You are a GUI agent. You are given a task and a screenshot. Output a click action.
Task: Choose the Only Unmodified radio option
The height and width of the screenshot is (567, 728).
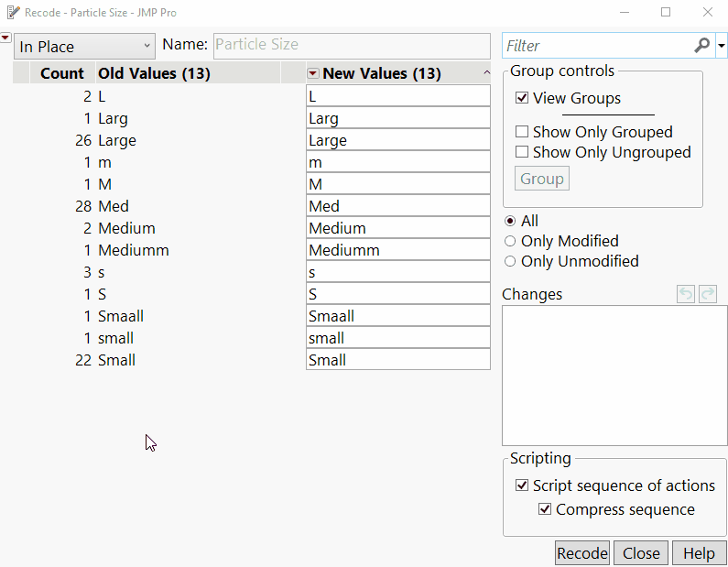(x=510, y=261)
